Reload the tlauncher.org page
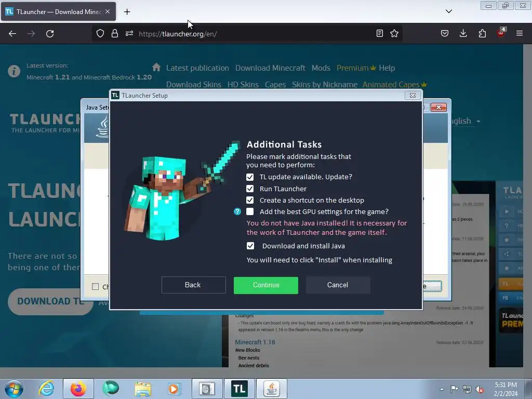Screen dimensions: 532x399 pos(50,34)
